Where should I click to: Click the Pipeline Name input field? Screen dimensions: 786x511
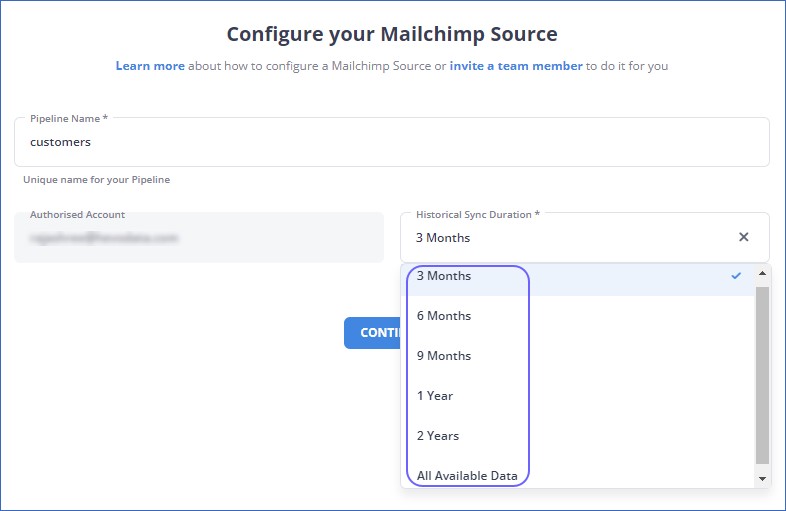click(x=391, y=142)
